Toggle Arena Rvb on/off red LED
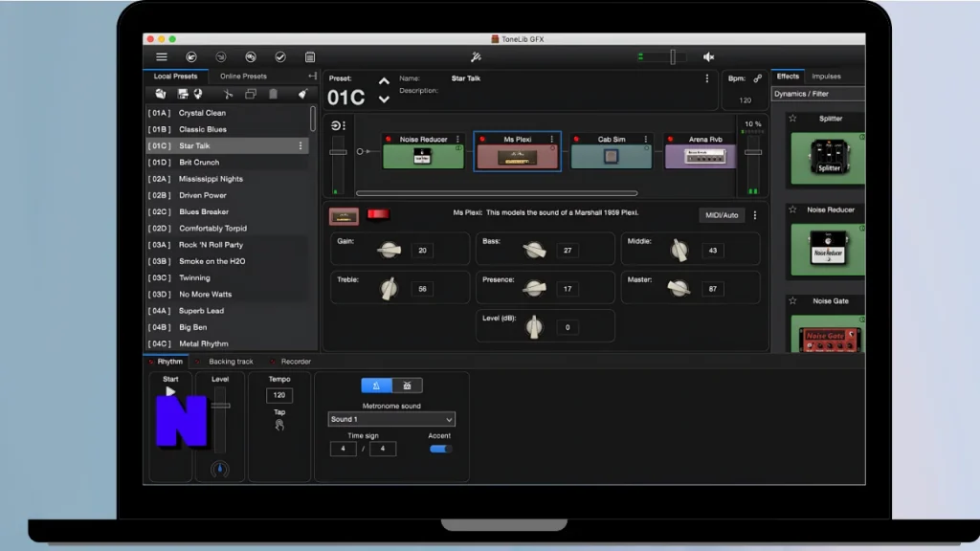This screenshot has height=551, width=980. [670, 140]
